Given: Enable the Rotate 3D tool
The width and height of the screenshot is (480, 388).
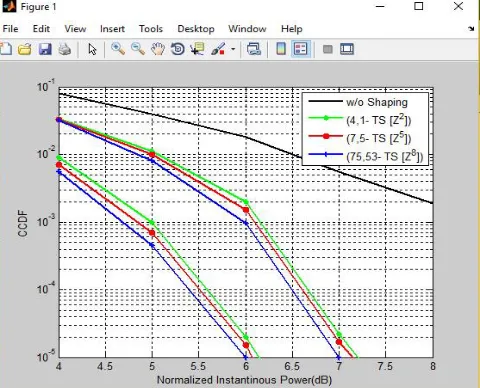Looking at the screenshot, I should click(x=178, y=49).
